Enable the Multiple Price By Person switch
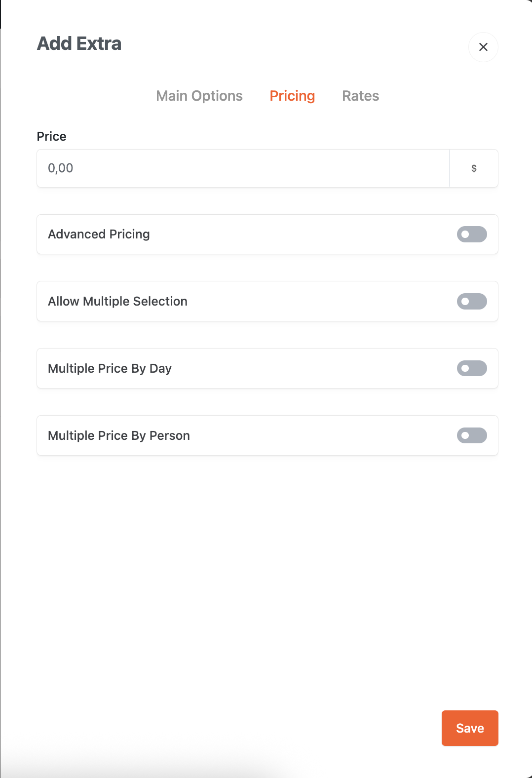 tap(472, 435)
